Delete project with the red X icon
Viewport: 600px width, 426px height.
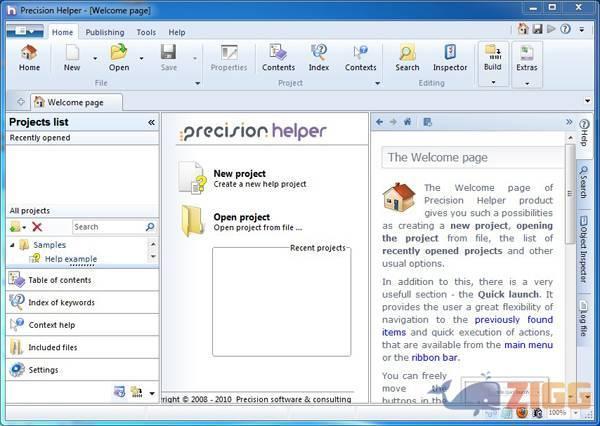coord(37,227)
